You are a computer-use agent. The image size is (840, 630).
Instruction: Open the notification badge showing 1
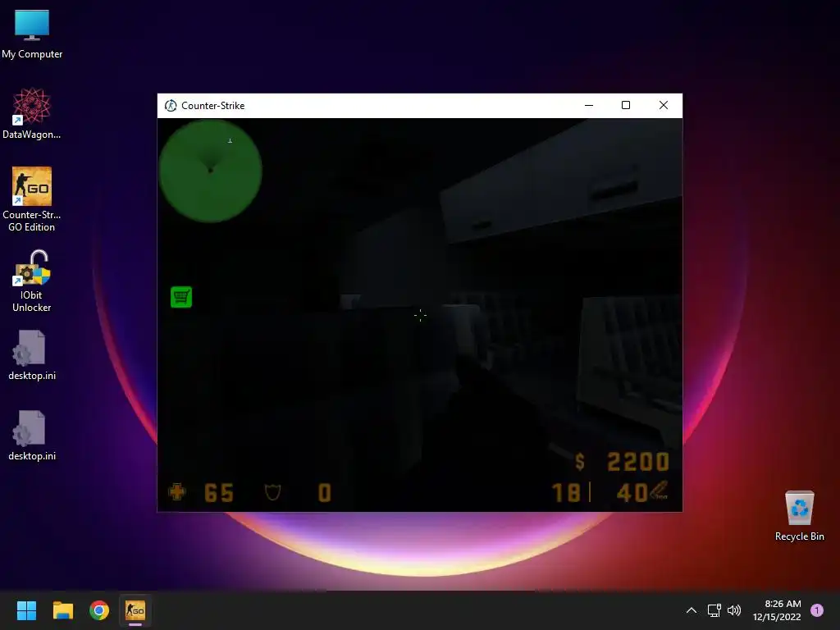817,610
